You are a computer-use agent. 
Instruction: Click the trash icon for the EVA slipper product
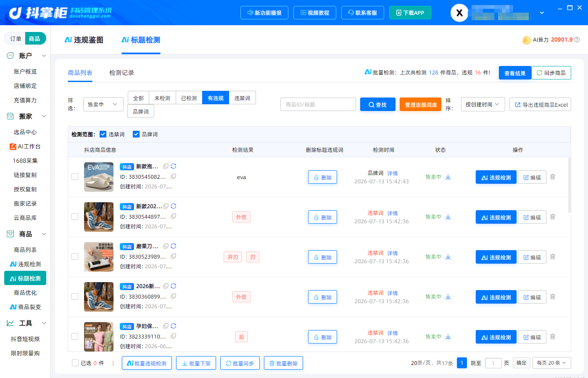[x=553, y=177]
